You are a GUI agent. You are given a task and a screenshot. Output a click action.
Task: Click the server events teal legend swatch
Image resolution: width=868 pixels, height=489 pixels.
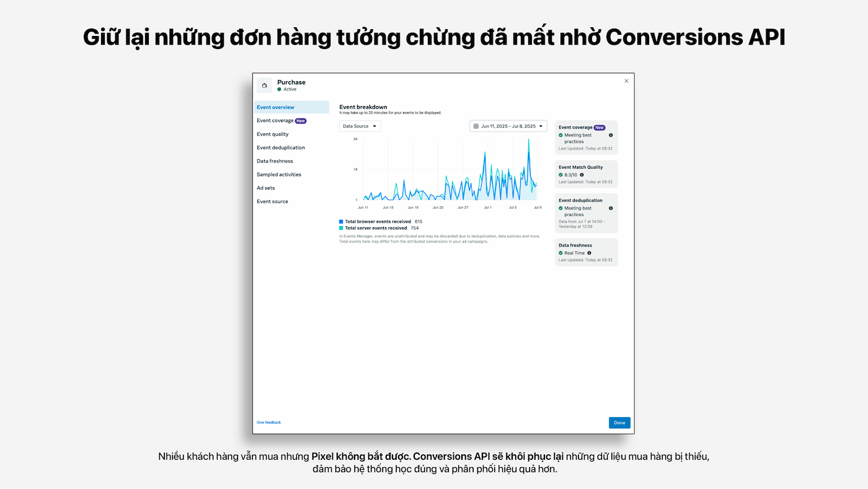(x=341, y=228)
